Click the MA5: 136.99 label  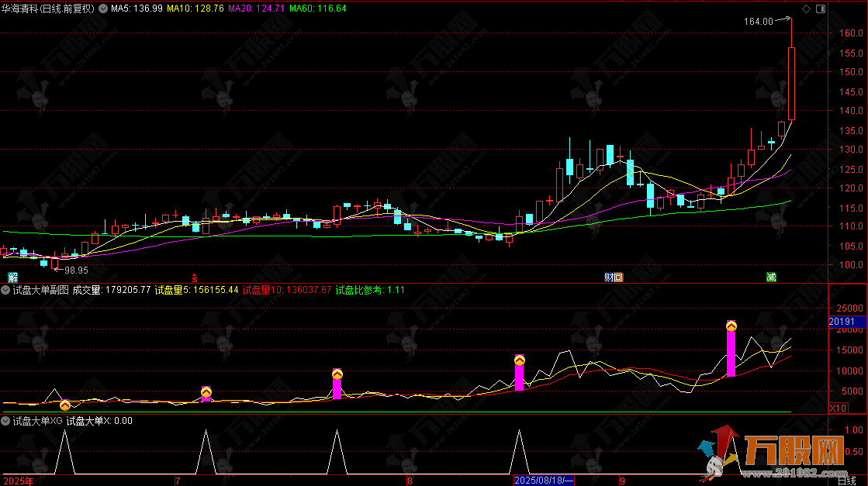coord(137,9)
